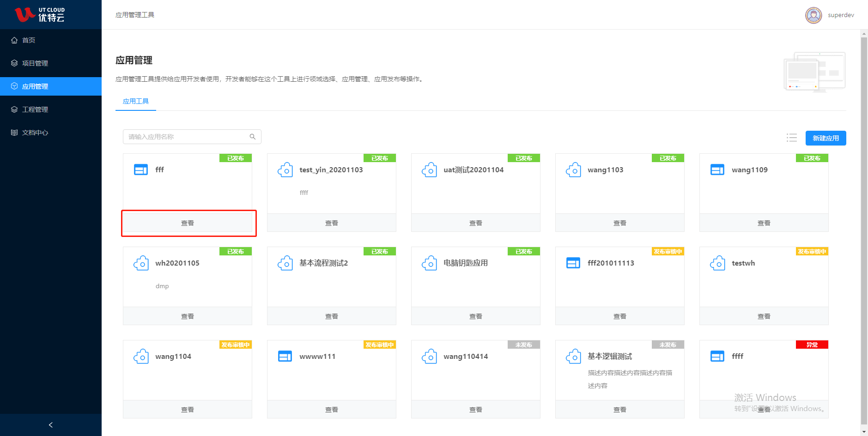Open 文档中心 in the sidebar
Screen dimensions: 868x436
[x=51, y=133]
